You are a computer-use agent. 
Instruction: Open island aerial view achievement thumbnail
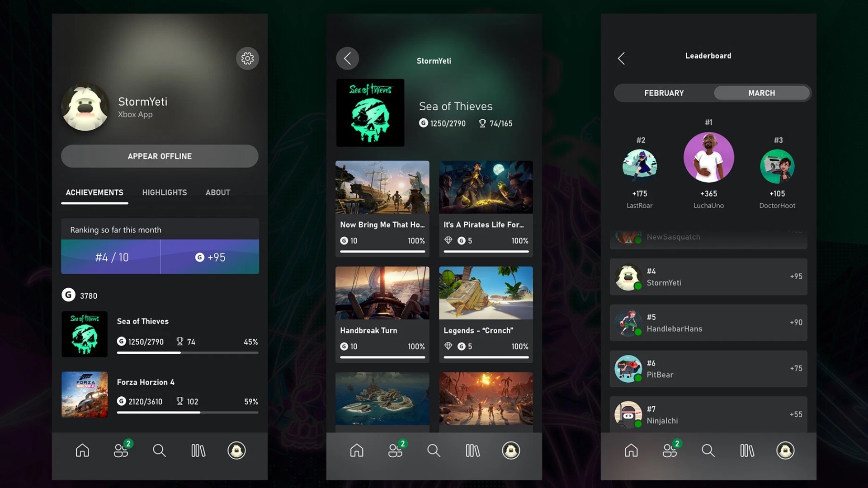click(x=382, y=399)
